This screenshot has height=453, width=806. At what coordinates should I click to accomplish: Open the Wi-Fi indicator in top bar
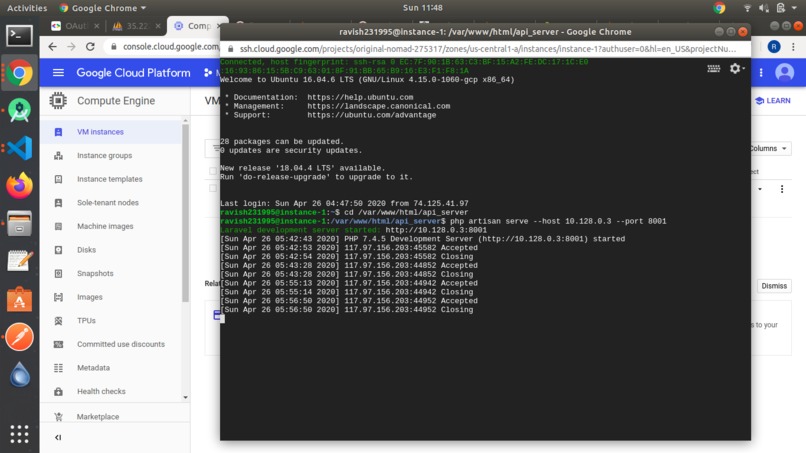[x=747, y=8]
